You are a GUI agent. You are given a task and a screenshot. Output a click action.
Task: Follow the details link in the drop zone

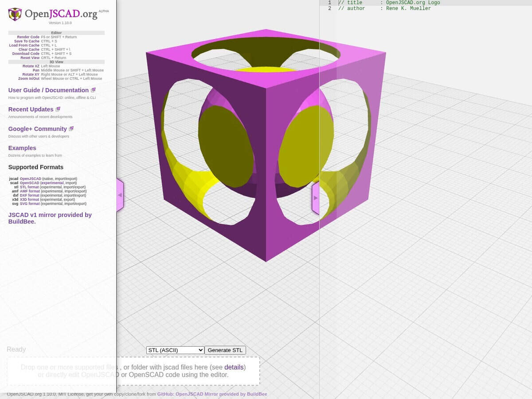coord(234,367)
